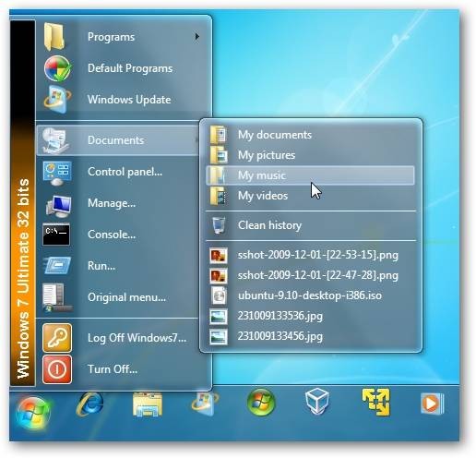
Task: Open sshot-2009-12-01-[22-53-15].png recent file
Action: point(318,255)
